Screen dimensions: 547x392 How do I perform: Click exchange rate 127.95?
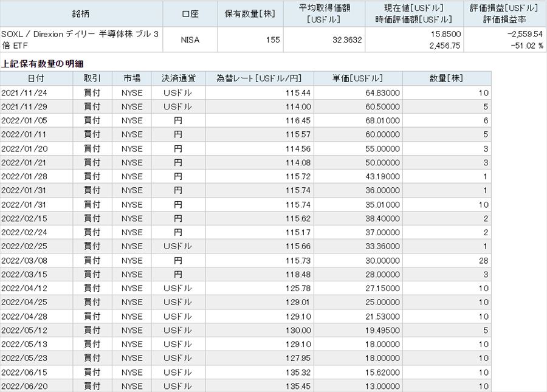point(298,358)
